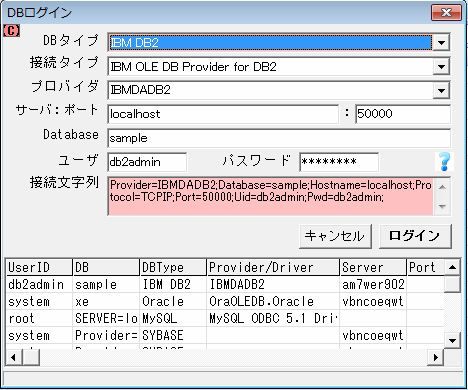This screenshot has height=390, width=468.
Task: Click the SERVER=lo DB cell
Action: (106, 319)
